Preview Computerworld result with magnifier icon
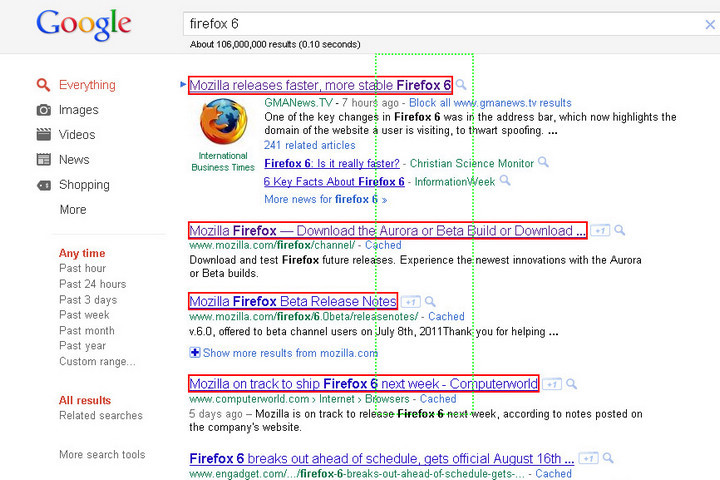 572,384
